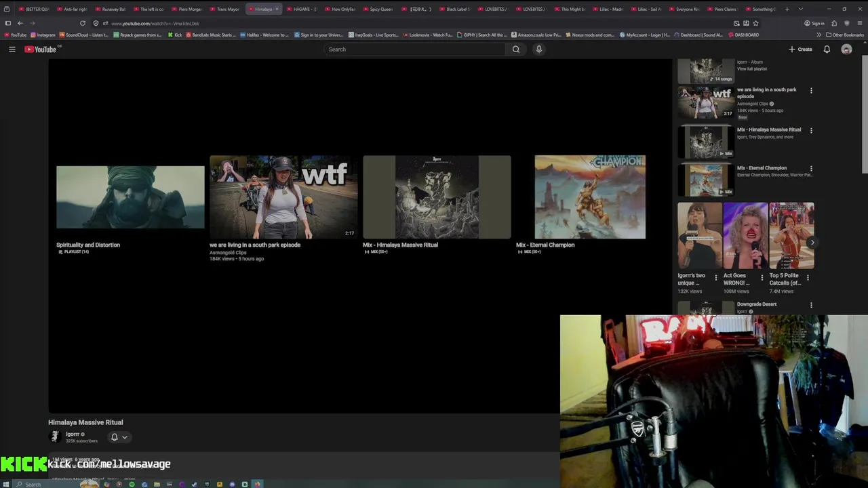Switch to the Spicy Queen tab
The height and width of the screenshot is (488, 868).
click(x=378, y=9)
